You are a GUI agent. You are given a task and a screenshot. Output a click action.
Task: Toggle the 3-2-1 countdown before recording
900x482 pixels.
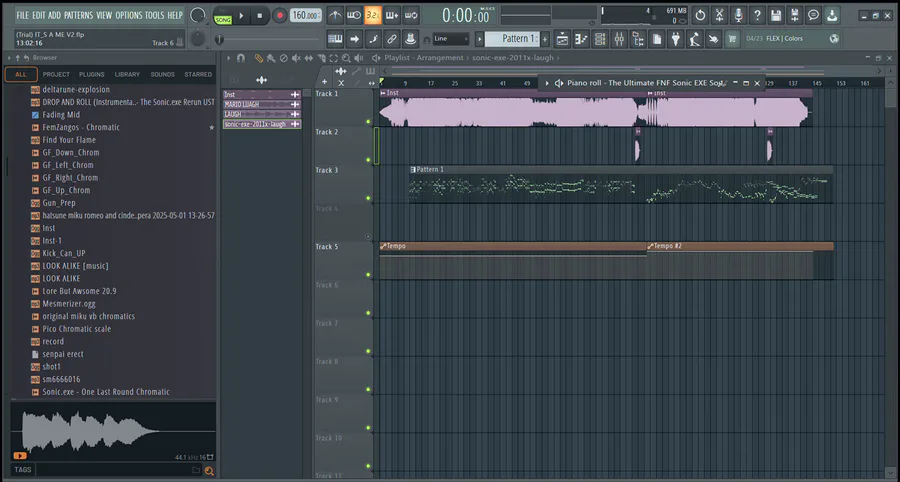pos(373,15)
